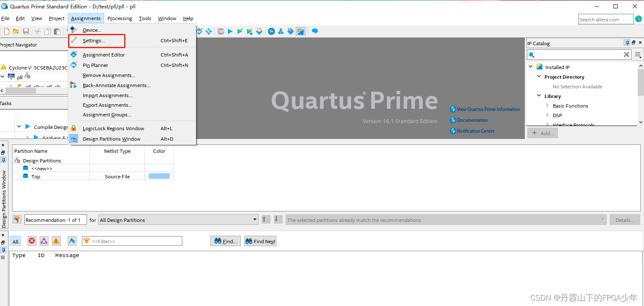The image size is (644, 306).
Task: Select Device... from the Assignments menu
Action: (132, 30)
